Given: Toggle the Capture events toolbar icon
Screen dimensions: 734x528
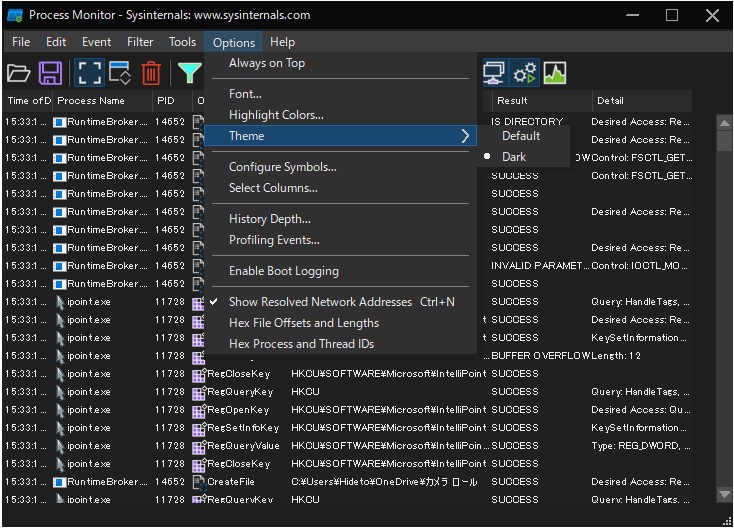Looking at the screenshot, I should coord(89,73).
